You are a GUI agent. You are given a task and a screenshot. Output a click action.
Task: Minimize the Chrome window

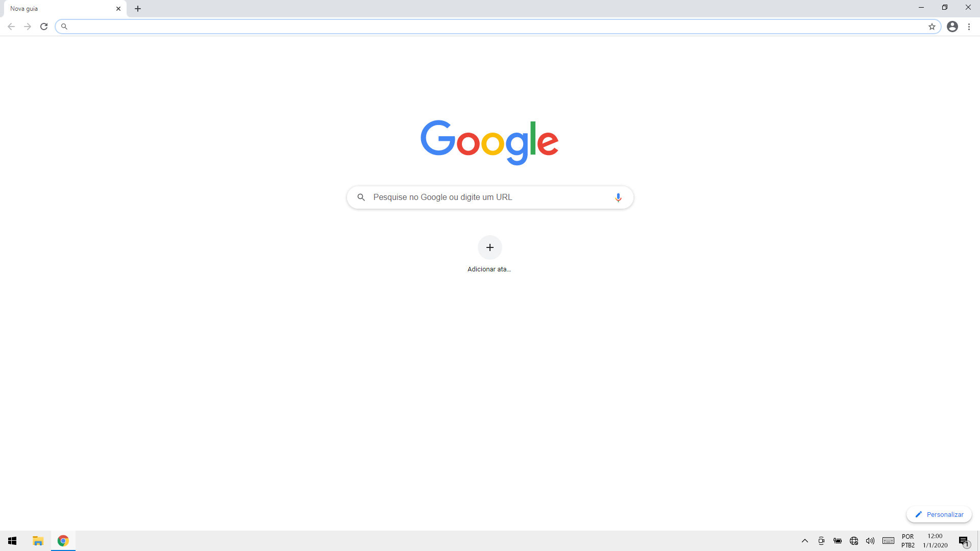coord(921,8)
